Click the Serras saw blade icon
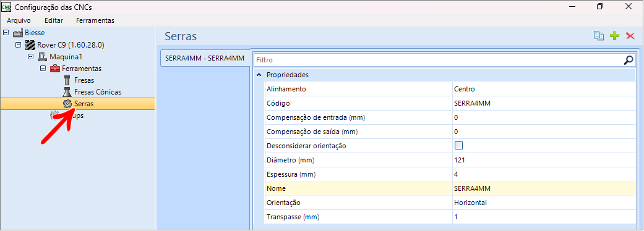644x231 pixels. [67, 104]
